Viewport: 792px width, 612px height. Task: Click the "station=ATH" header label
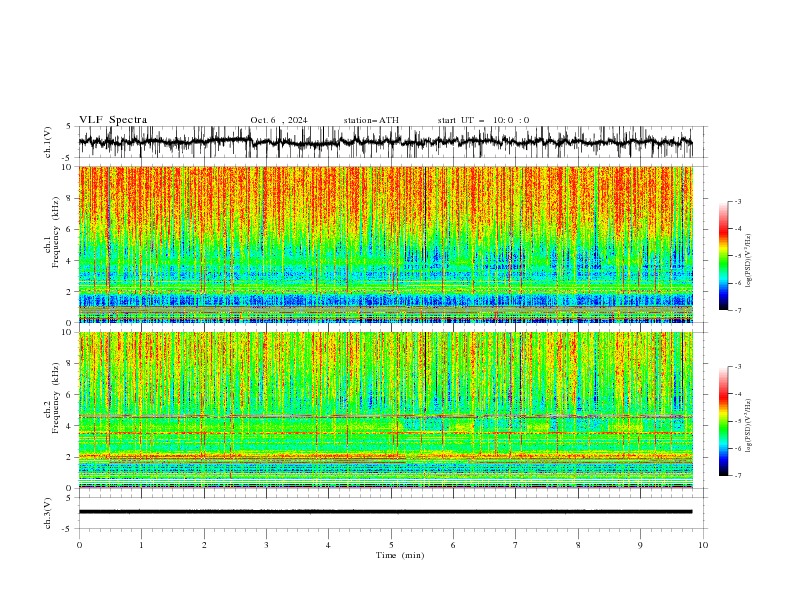(x=371, y=120)
